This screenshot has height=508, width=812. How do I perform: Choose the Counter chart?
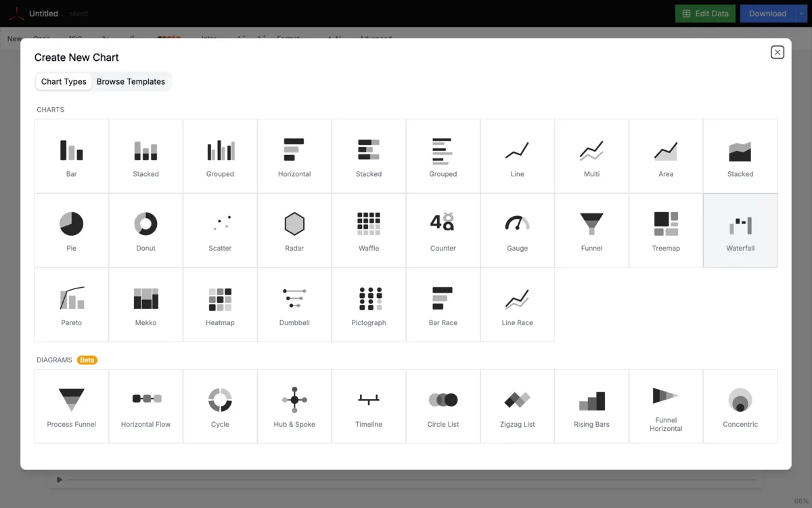click(443, 230)
